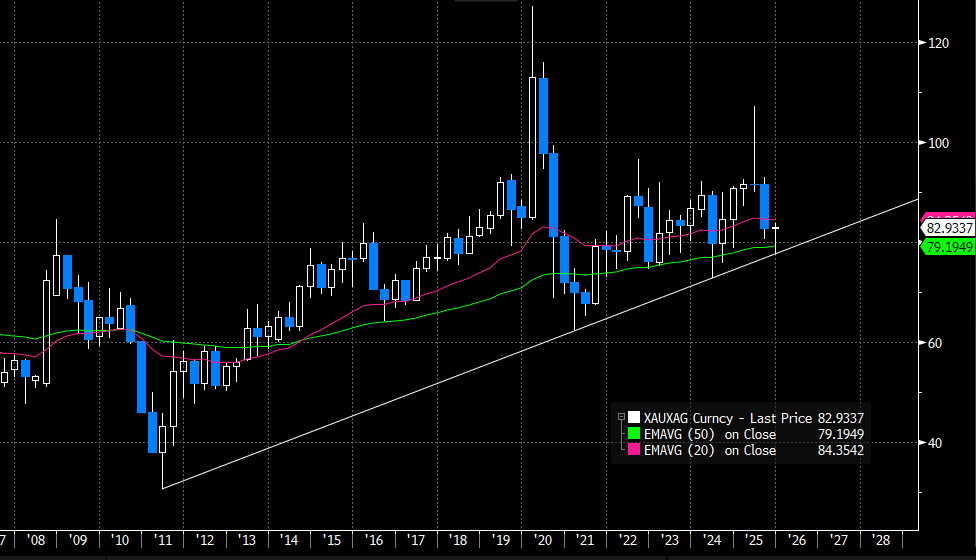
Task: Click the '23 year label on time axis
Action: [x=669, y=540]
